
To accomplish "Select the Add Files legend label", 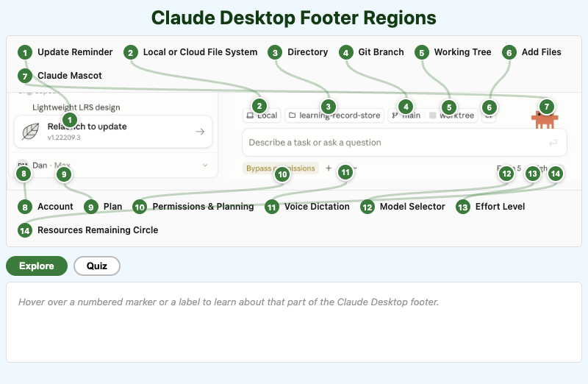I will pos(542,52).
